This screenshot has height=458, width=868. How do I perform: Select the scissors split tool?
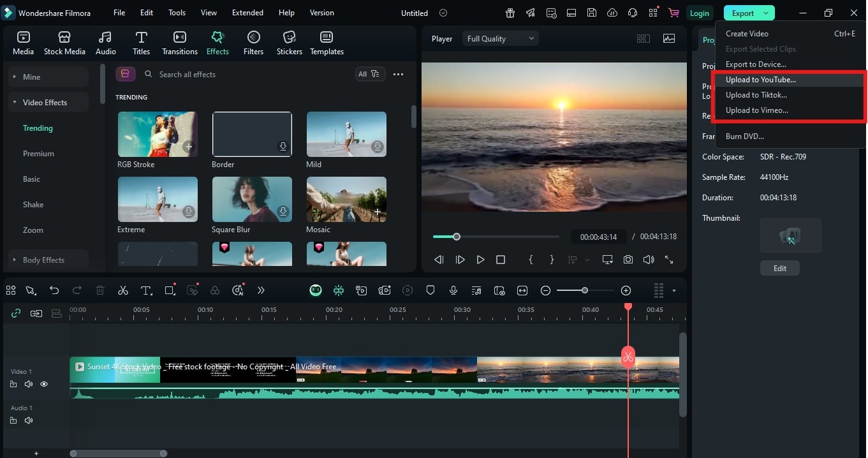pos(122,290)
